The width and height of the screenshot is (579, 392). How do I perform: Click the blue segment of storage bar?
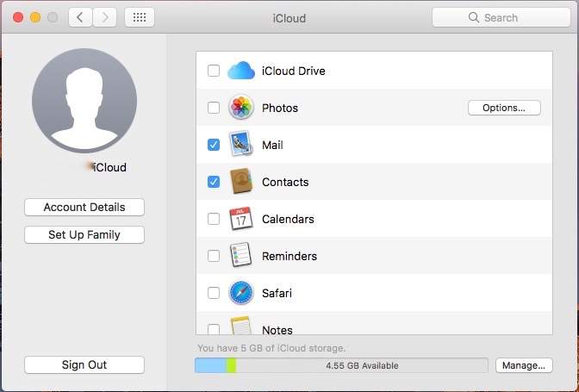pos(211,365)
